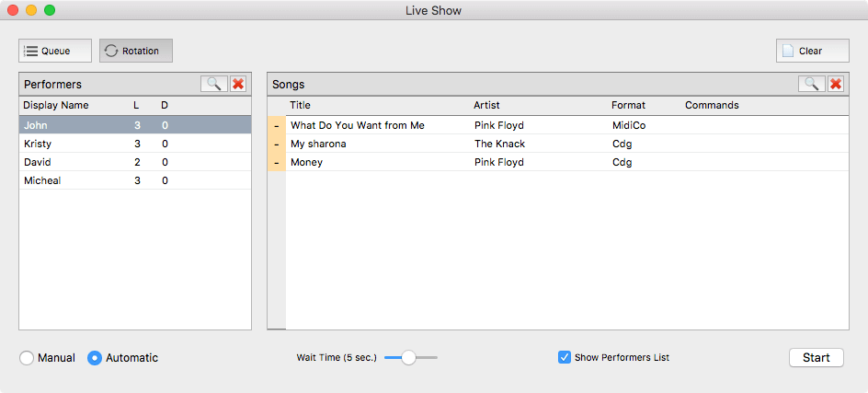Sort performers by Display Name header
The image size is (868, 393).
[55, 105]
